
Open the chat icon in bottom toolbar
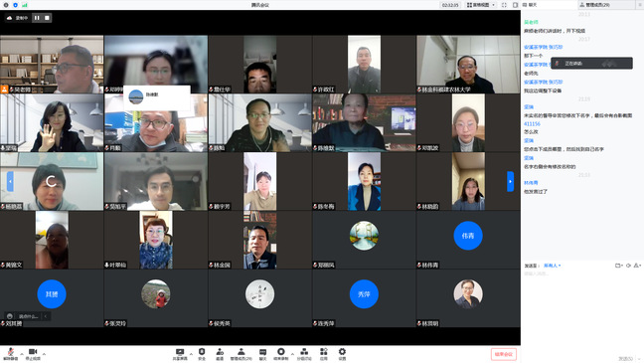click(x=262, y=354)
